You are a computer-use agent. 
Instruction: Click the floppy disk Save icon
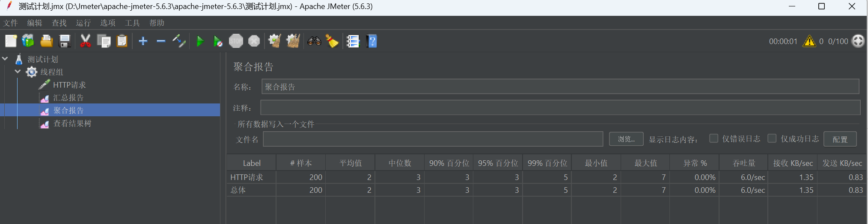pyautogui.click(x=65, y=41)
